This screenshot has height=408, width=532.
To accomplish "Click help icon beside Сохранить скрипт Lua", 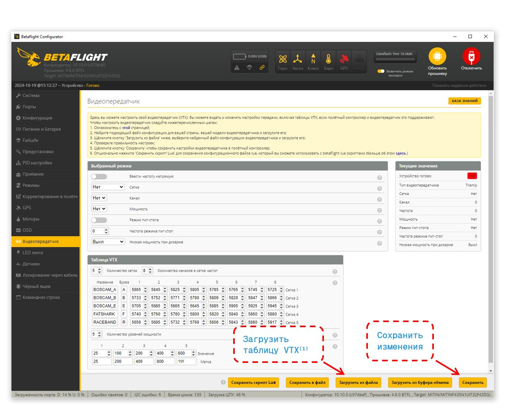I will click(x=223, y=382).
